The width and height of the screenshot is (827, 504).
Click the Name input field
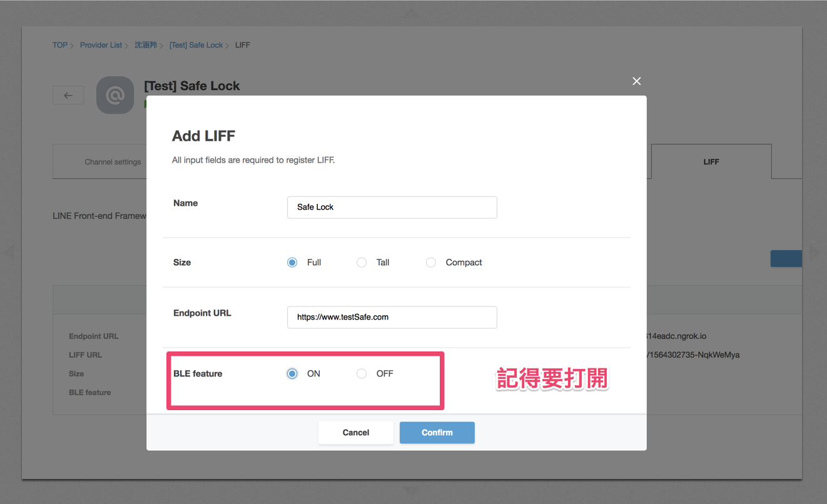coord(392,207)
